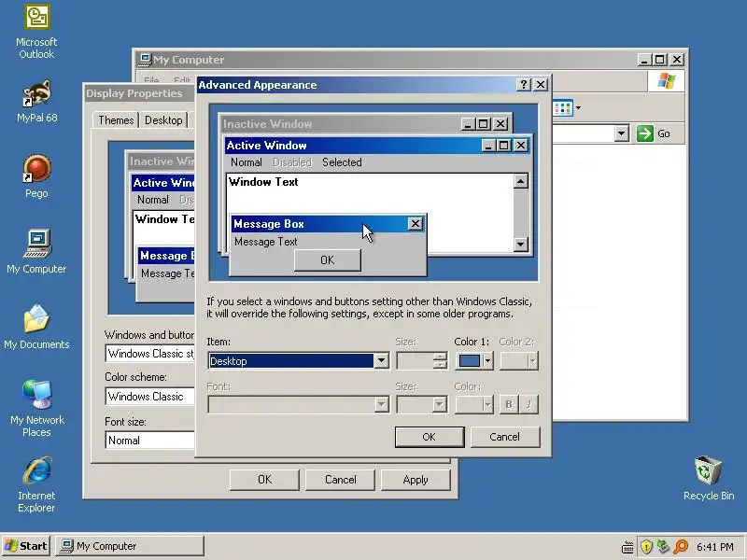Click the security shield tray icon
The width and height of the screenshot is (747, 560).
[646, 546]
